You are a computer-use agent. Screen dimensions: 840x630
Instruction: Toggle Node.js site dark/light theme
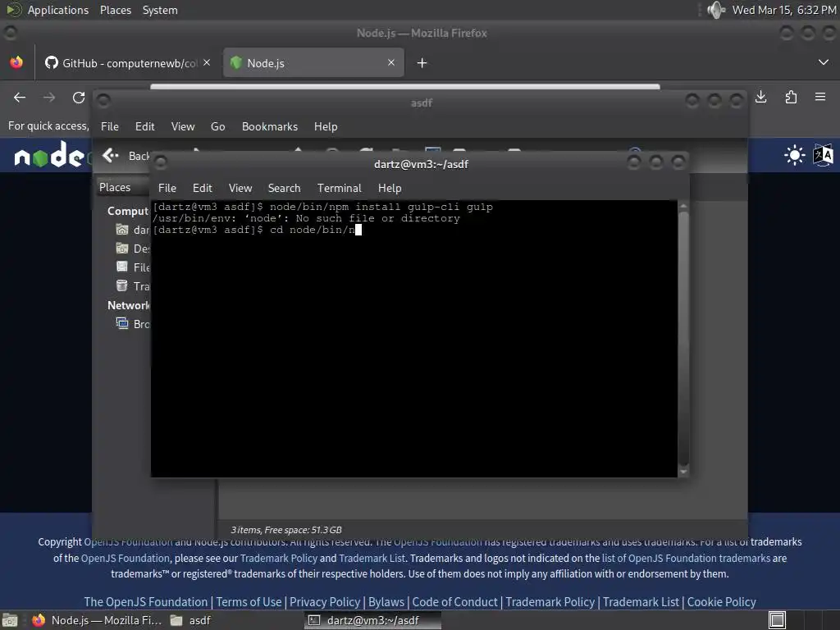pos(794,155)
